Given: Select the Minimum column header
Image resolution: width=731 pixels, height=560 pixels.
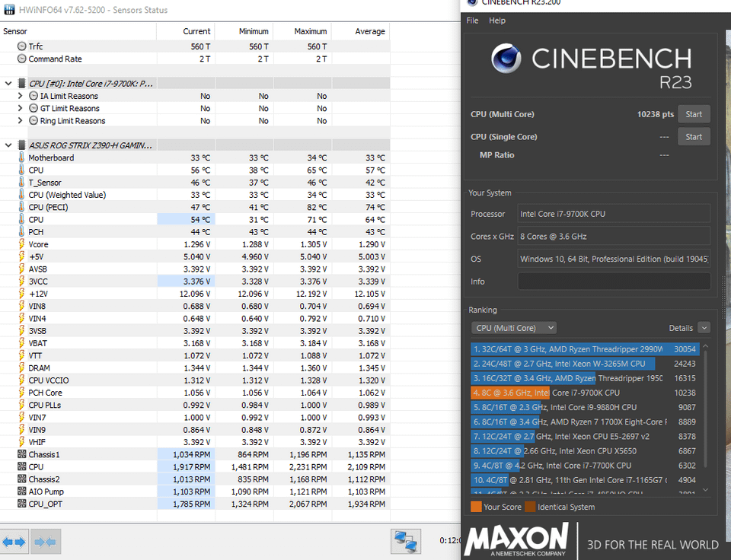Looking at the screenshot, I should [244, 31].
